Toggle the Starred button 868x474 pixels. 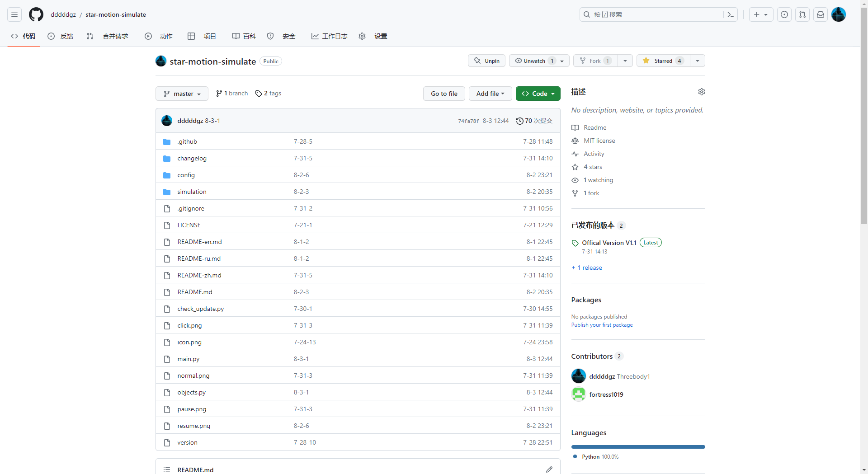(663, 61)
